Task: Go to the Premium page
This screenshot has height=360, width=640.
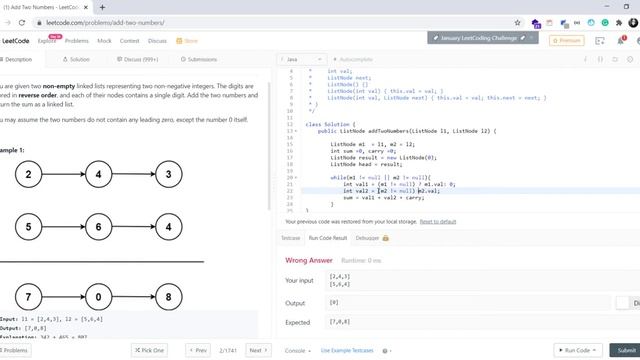Action: (567, 40)
